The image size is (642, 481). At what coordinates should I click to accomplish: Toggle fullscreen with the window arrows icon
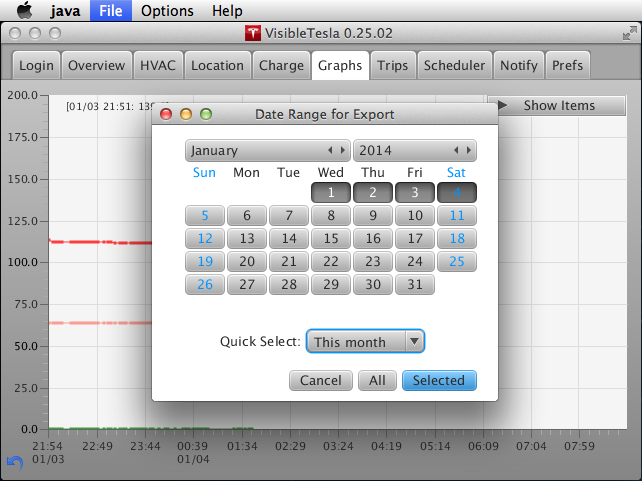click(630, 33)
